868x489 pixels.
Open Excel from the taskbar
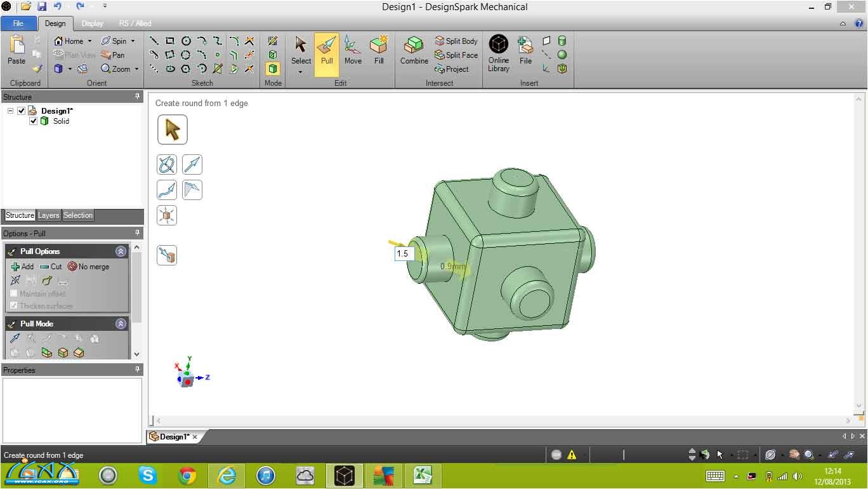[423, 475]
